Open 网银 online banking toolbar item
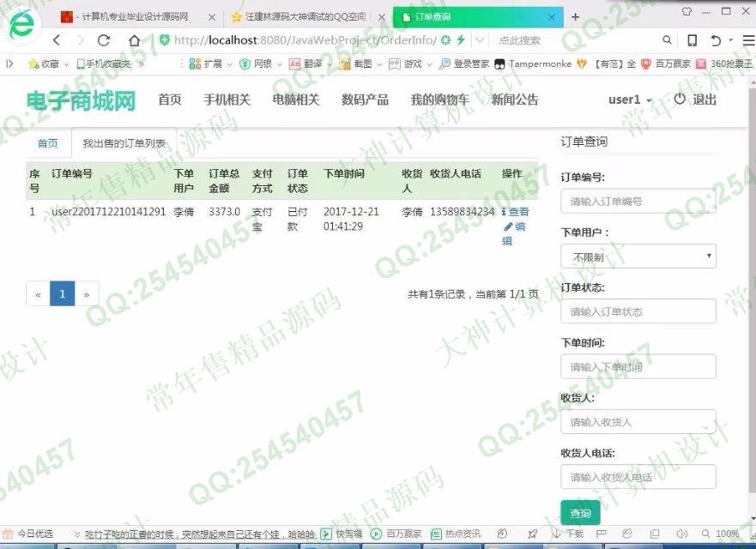The height and width of the screenshot is (549, 756). click(x=256, y=63)
